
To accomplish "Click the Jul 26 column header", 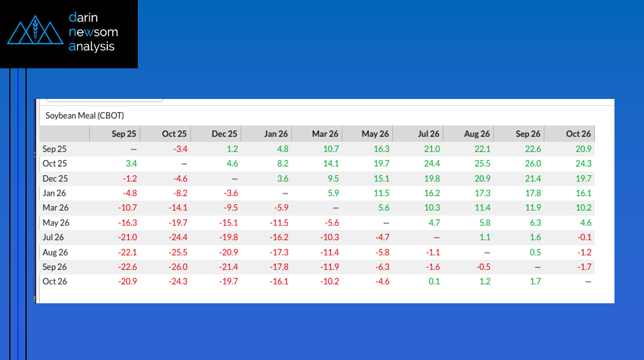I will tap(428, 134).
